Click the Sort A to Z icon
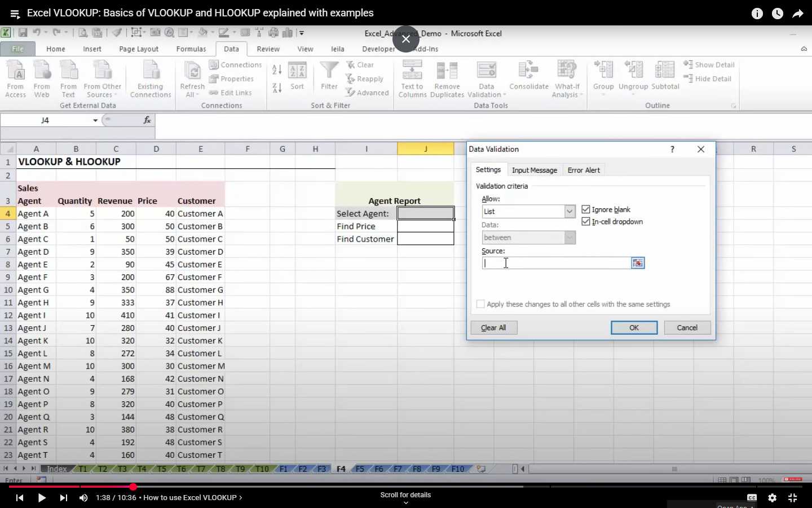The height and width of the screenshot is (508, 812). pyautogui.click(x=277, y=70)
